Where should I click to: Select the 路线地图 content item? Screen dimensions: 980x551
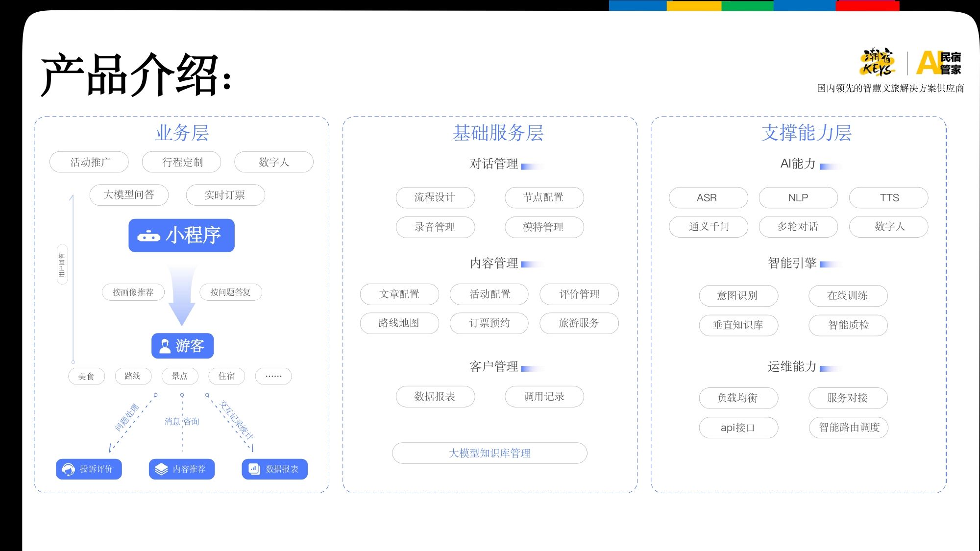[x=399, y=323]
